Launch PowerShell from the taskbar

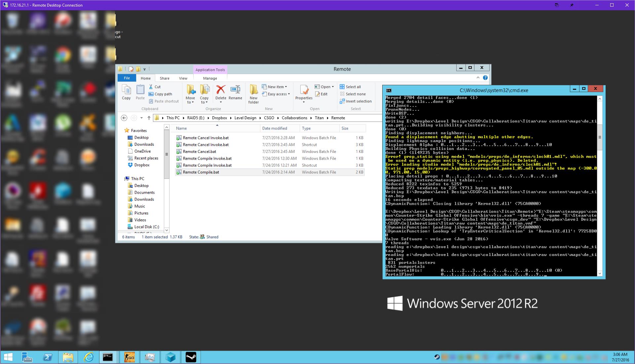tap(48, 357)
